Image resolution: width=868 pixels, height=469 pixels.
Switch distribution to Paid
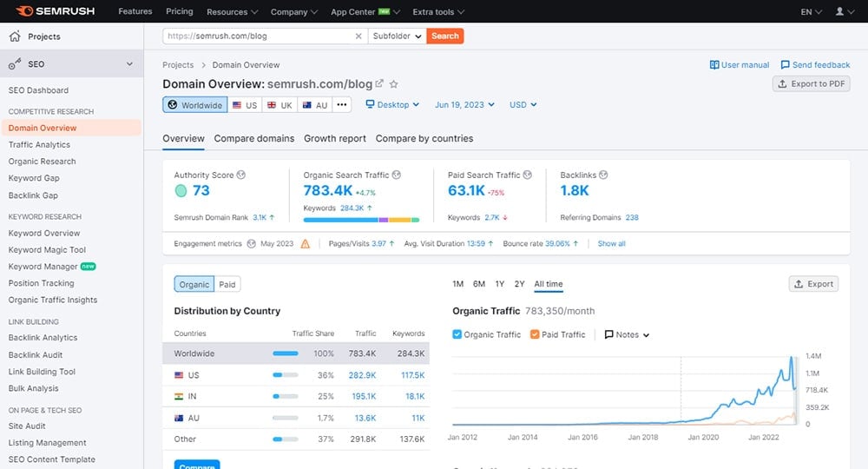point(227,284)
